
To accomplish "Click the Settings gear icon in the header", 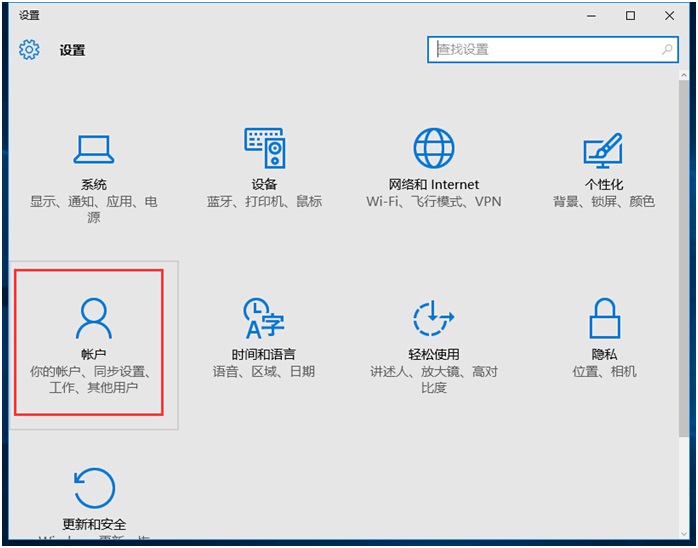I will pyautogui.click(x=29, y=50).
